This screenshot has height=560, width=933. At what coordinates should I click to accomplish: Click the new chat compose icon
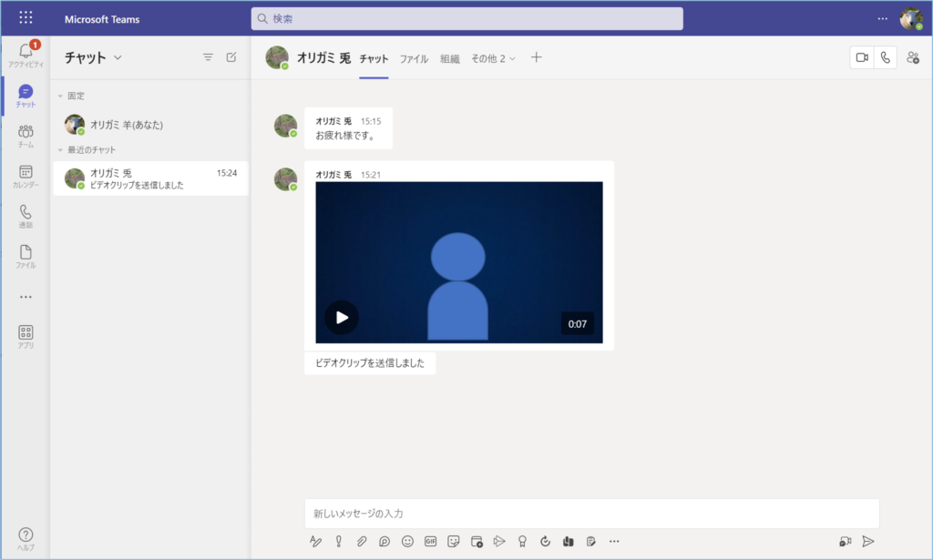coord(231,57)
